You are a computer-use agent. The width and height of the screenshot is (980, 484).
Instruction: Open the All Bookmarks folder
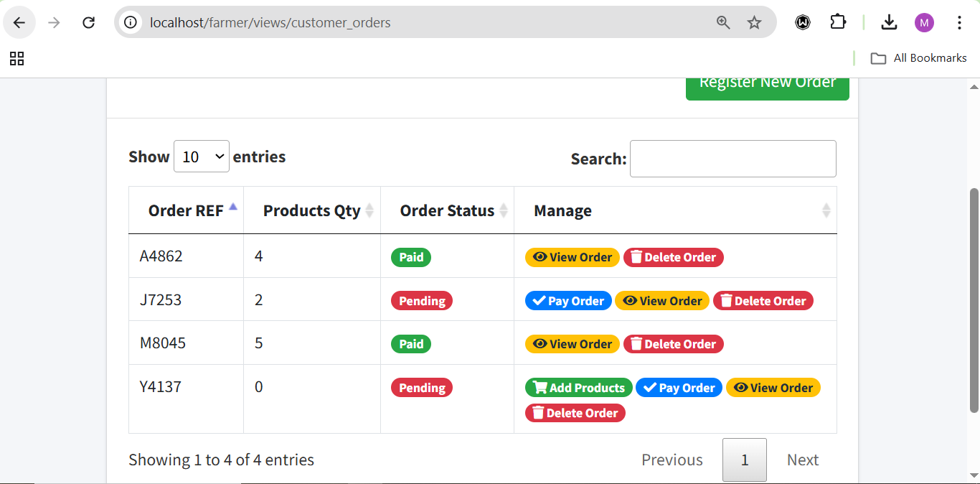[x=919, y=58]
